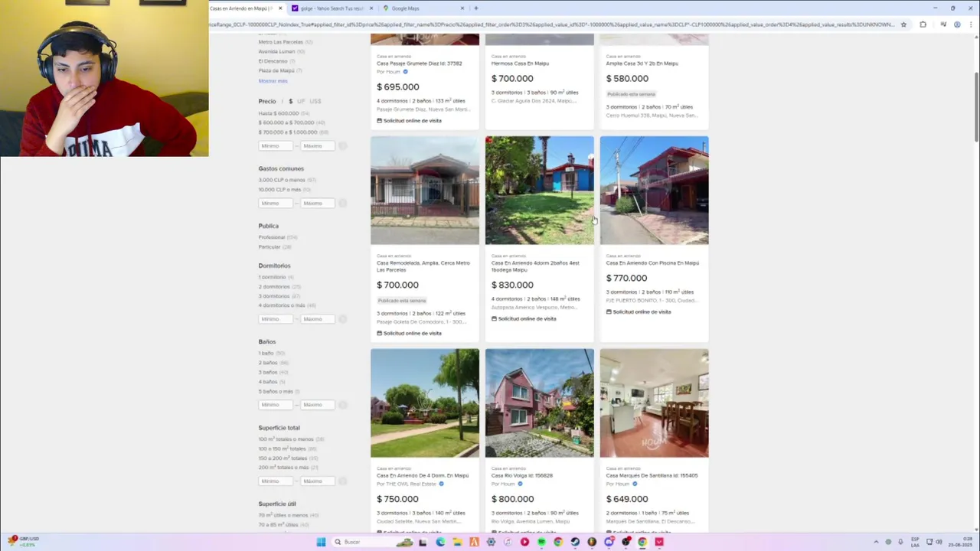This screenshot has height=551, width=980.
Task: Open the Casa Rio Volga pink house photo
Action: (540, 403)
